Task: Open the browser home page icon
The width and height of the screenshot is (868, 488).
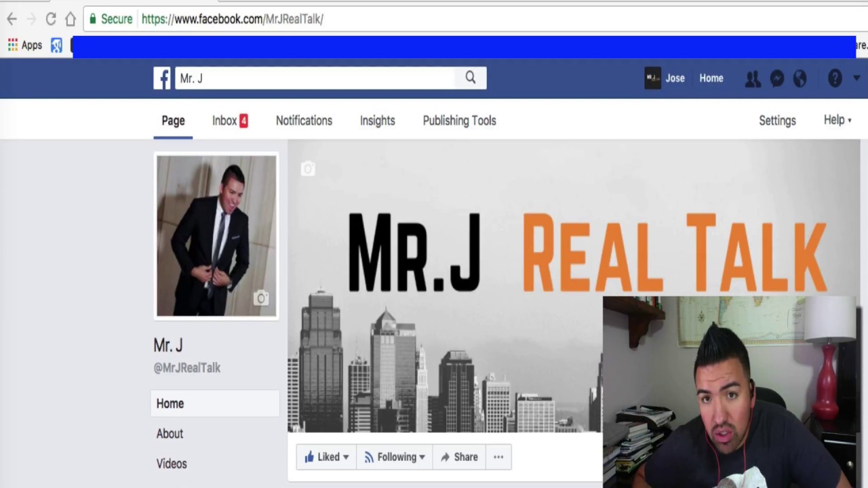Action: click(x=71, y=19)
